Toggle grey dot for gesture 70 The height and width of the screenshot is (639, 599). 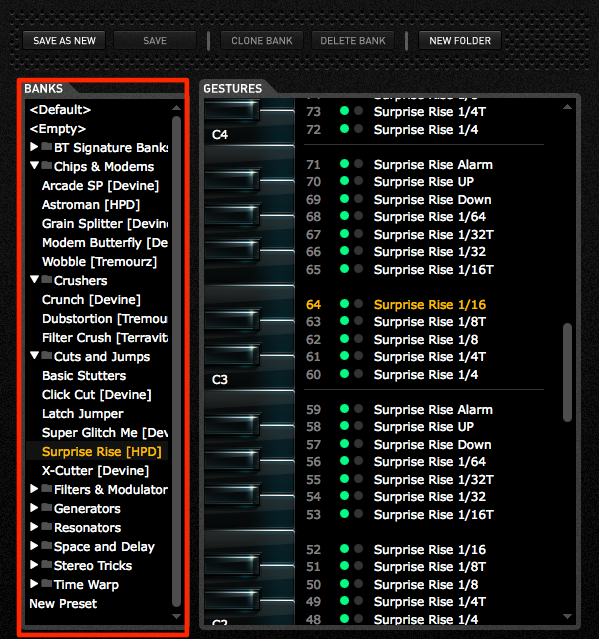(359, 181)
